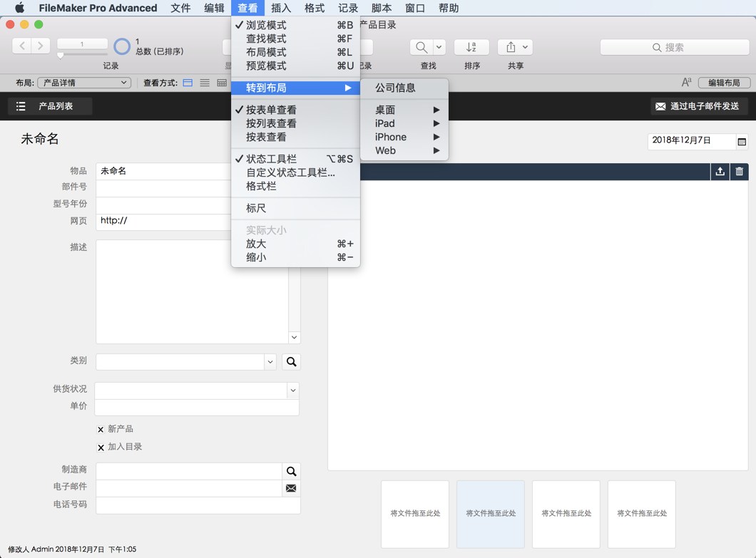Viewport: 756px width, 558px height.
Task: Choose 浏览模式 in the View menu
Action: coord(295,25)
